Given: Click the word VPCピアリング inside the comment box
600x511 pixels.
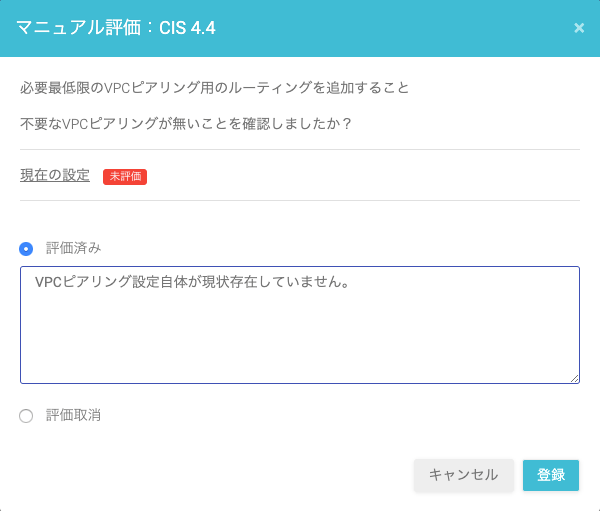Looking at the screenshot, I should 83,282.
